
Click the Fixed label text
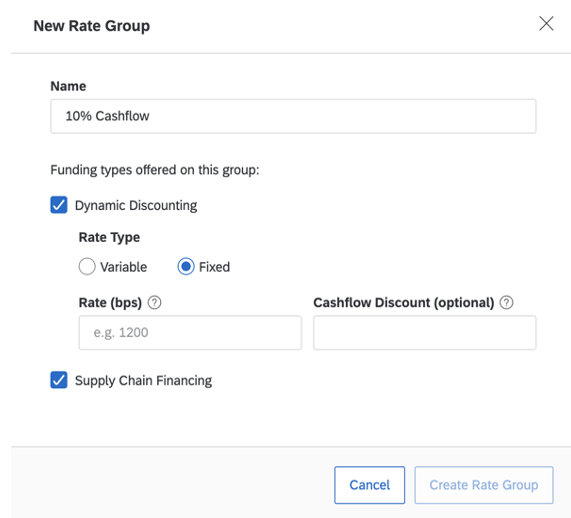pyautogui.click(x=214, y=267)
